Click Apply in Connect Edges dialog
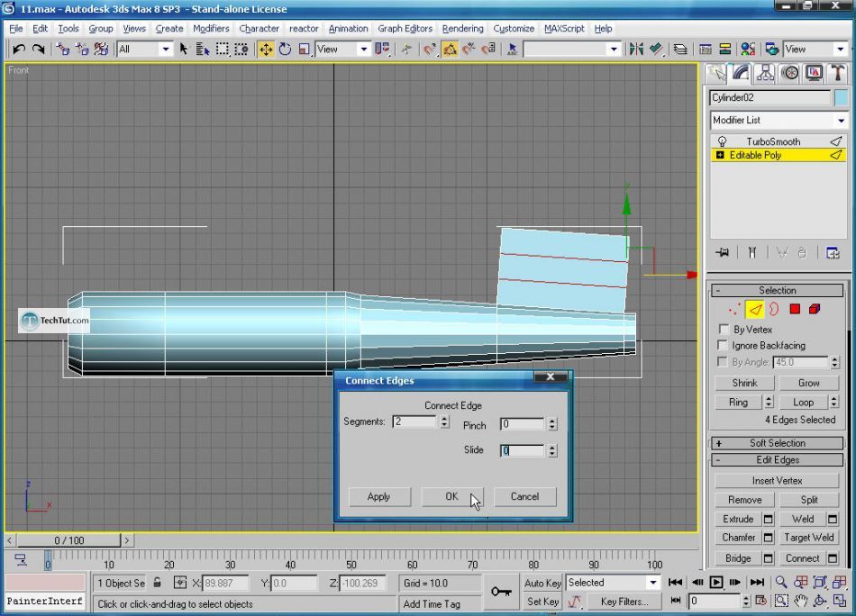 coord(378,496)
